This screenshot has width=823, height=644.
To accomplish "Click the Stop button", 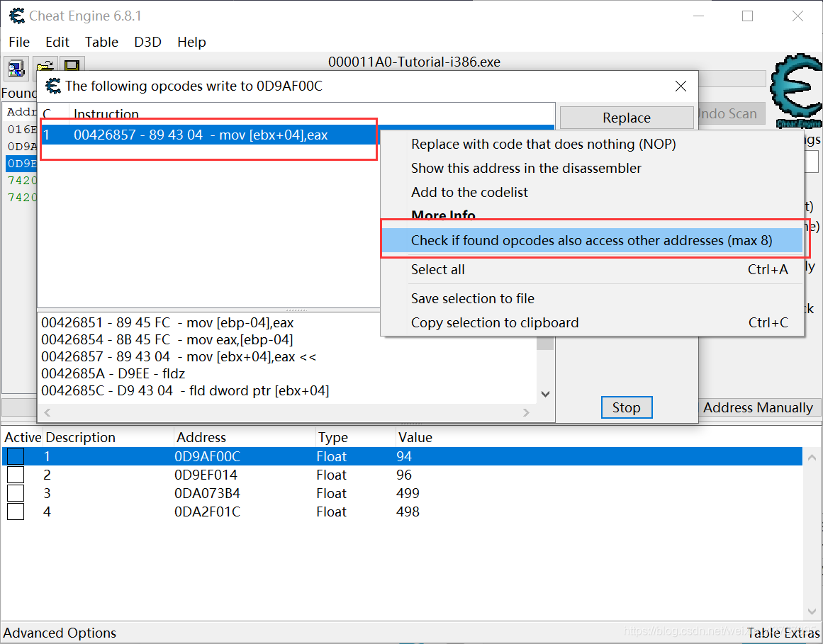I will (x=627, y=407).
